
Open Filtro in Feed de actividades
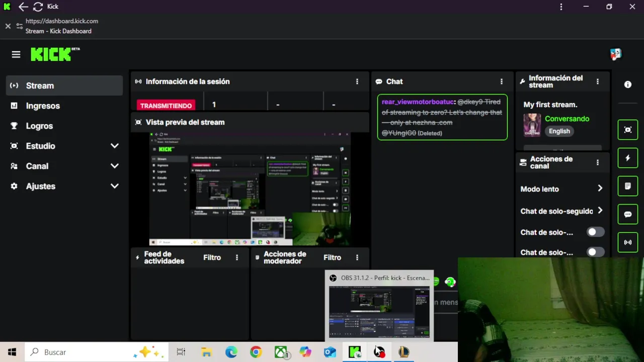point(212,257)
